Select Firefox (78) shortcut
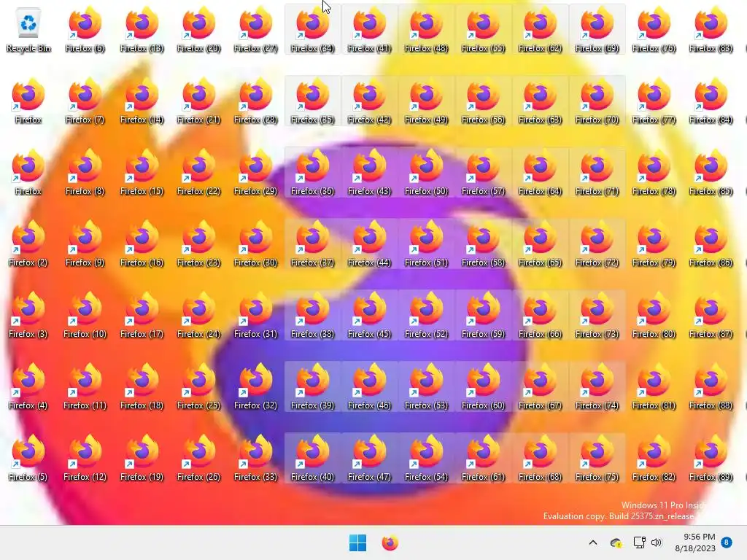 (654, 172)
